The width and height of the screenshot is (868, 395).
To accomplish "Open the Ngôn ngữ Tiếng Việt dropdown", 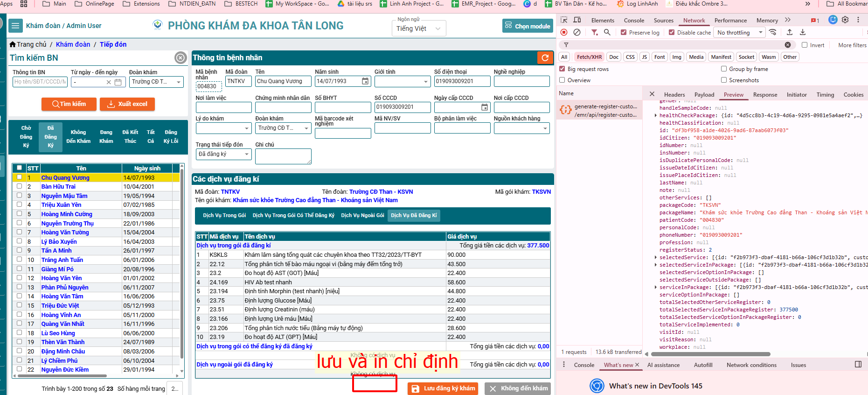I will click(419, 28).
